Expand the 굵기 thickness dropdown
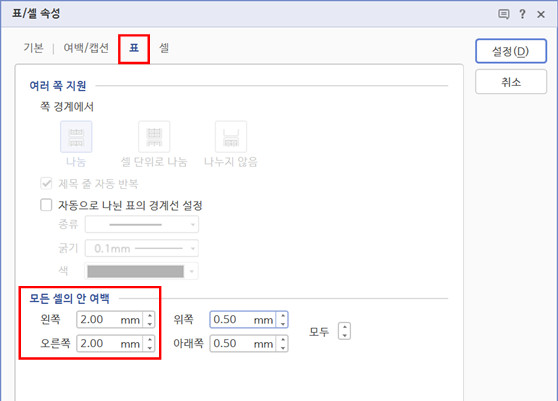The height and width of the screenshot is (401, 558). 142,248
